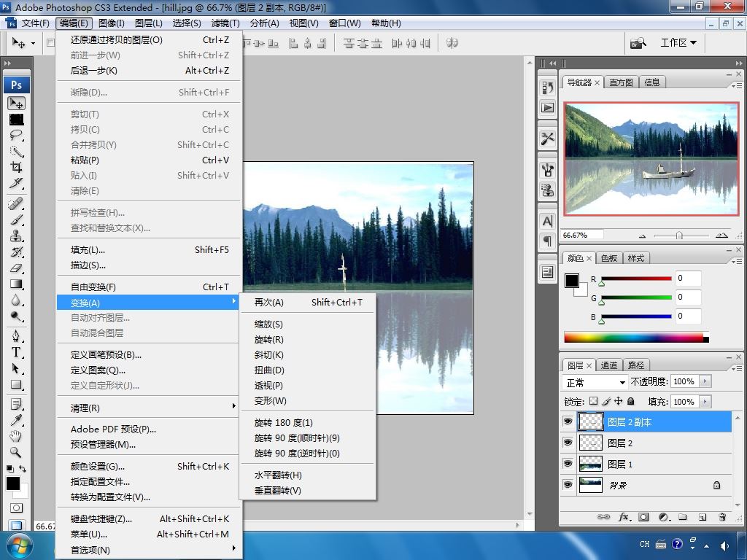Viewport: 747px width, 560px height.
Task: Pick the Horizontal Type tool
Action: 16,352
